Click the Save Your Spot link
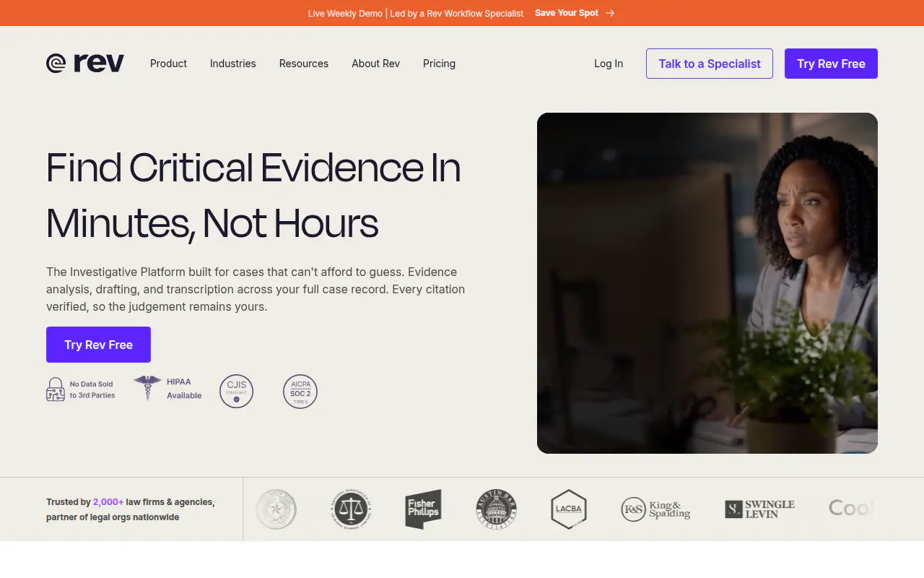 coord(567,13)
